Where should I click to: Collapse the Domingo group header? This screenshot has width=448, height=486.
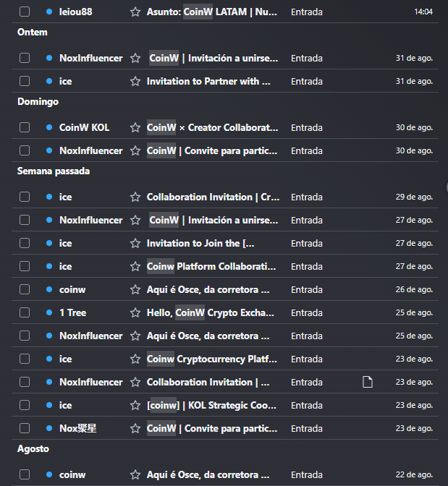click(38, 102)
